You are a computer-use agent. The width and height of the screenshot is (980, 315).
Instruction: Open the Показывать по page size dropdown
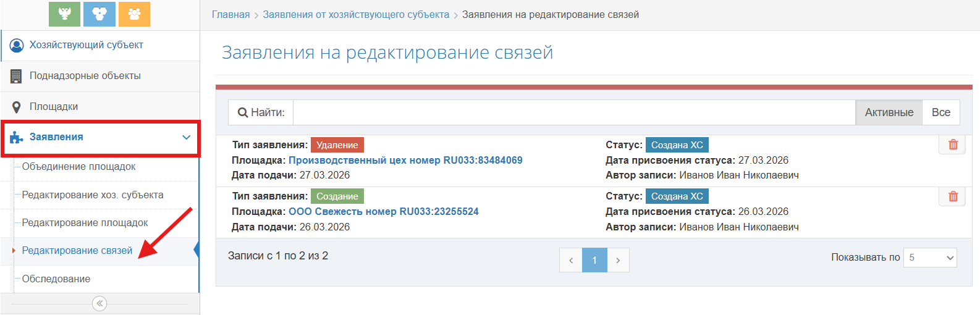[x=929, y=258]
